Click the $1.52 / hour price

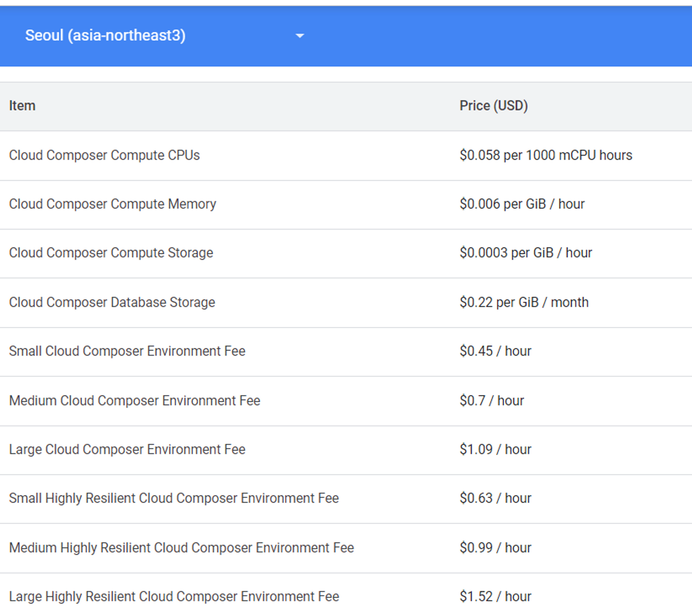(495, 596)
